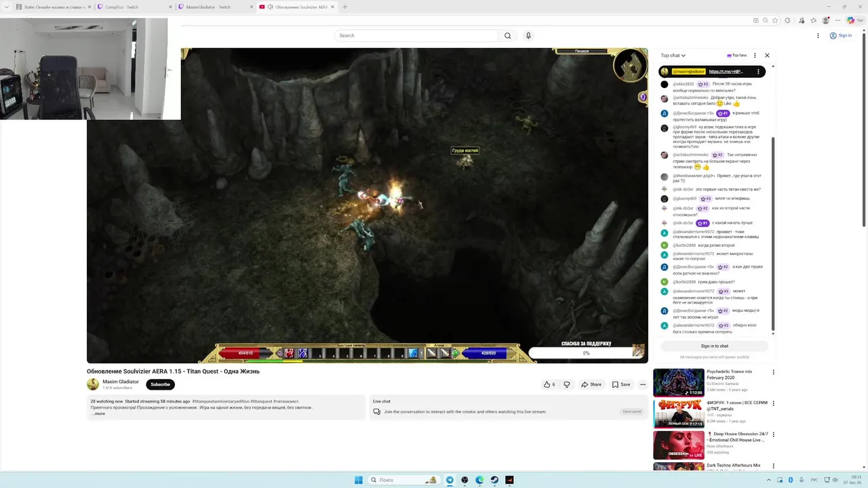The width and height of the screenshot is (868, 488).
Task: Click the Subscribe button
Action: 160,384
